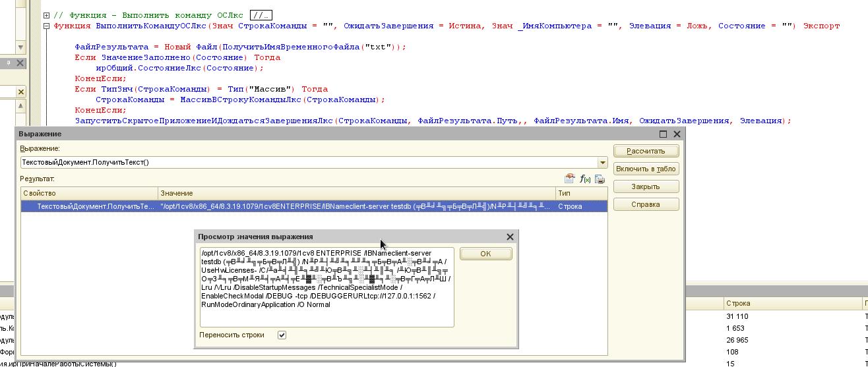Click the Свойство column header
Screen dimensions: 868x367
[x=89, y=193]
